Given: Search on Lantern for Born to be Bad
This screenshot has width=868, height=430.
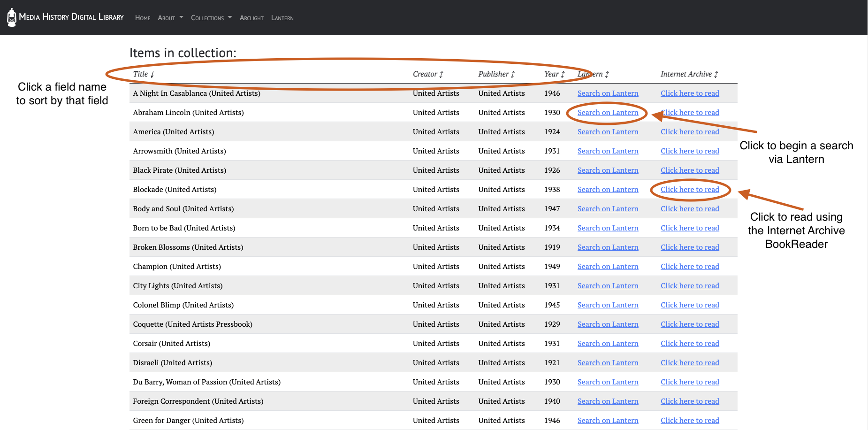Looking at the screenshot, I should (608, 228).
